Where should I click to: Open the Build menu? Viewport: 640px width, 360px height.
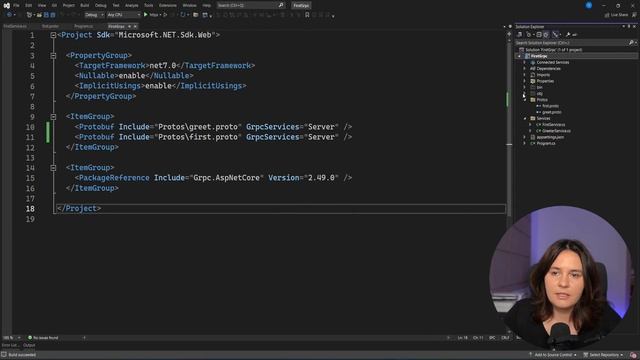tap(84, 5)
